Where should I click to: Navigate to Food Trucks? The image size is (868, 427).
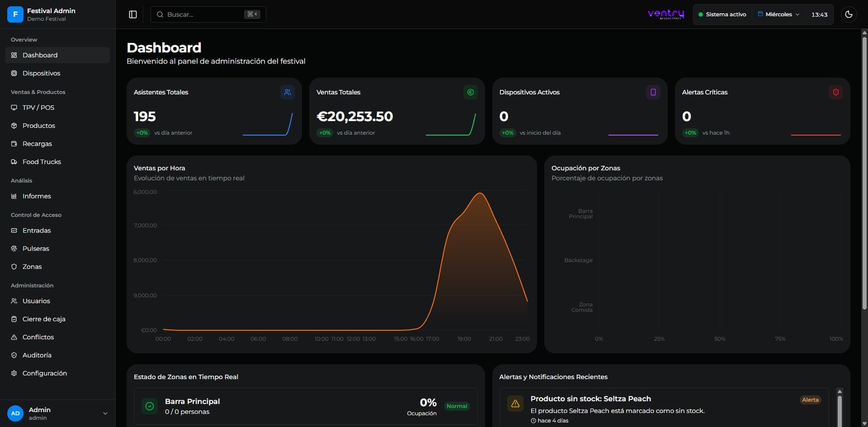pyautogui.click(x=57, y=162)
